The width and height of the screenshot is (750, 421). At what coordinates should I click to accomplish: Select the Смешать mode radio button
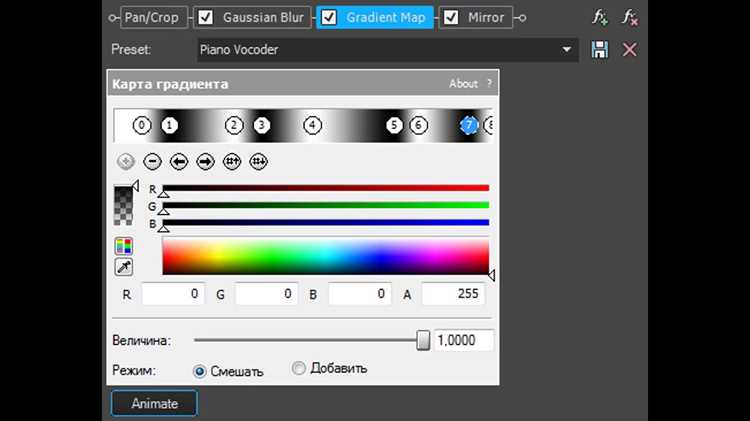pos(199,371)
